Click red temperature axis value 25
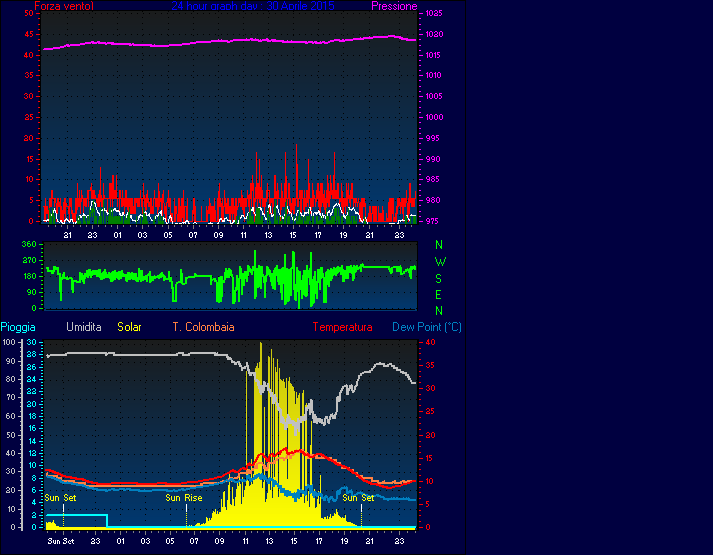This screenshot has height=555, width=713. [x=430, y=411]
